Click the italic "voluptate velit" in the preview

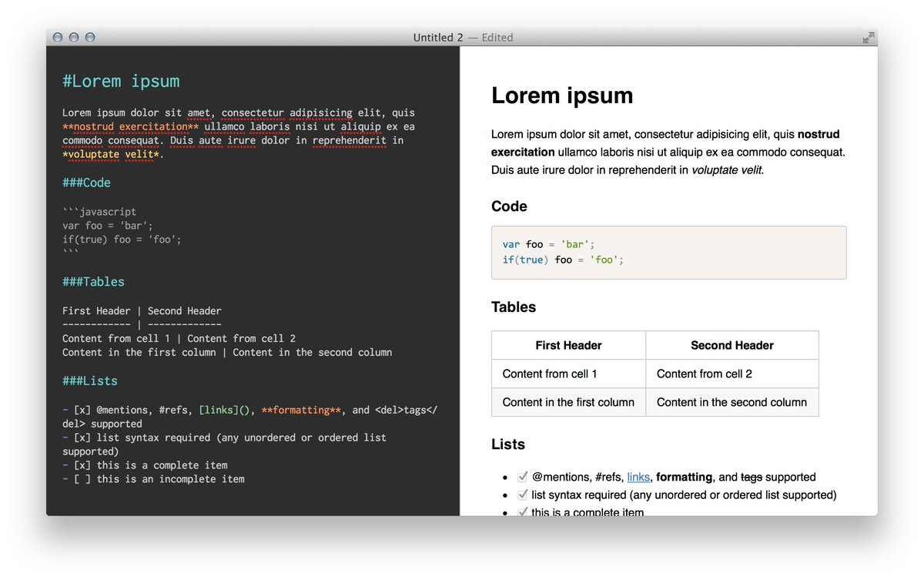[726, 170]
